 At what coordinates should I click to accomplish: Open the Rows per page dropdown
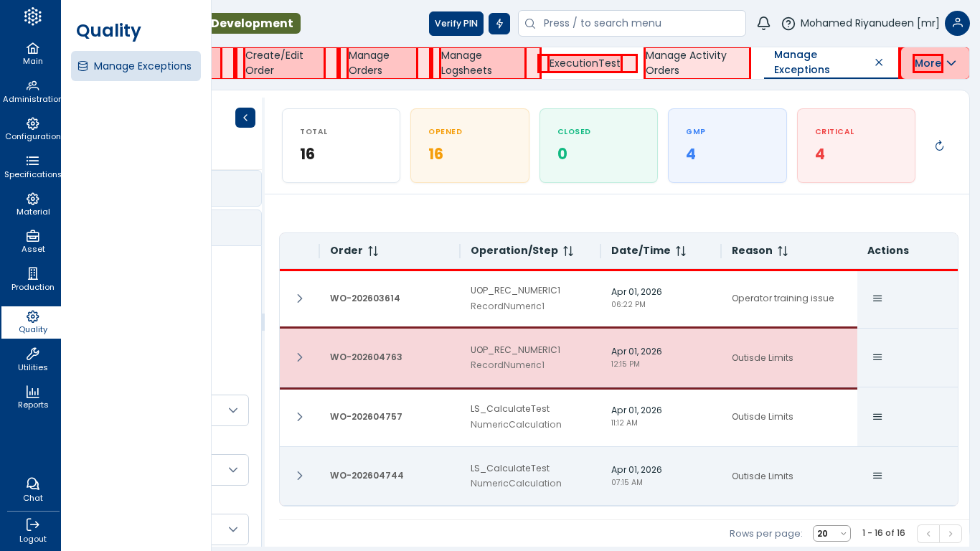coord(831,534)
